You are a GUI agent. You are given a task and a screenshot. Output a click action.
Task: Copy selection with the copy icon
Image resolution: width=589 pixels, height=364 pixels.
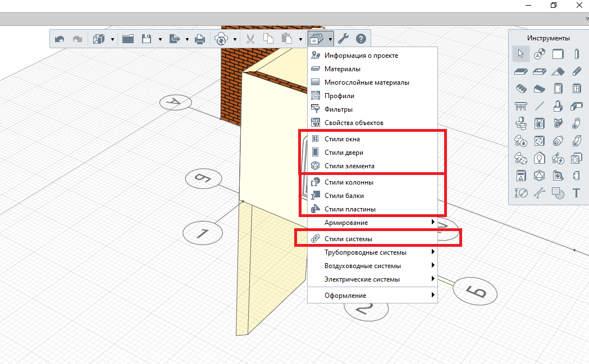pyautogui.click(x=268, y=39)
